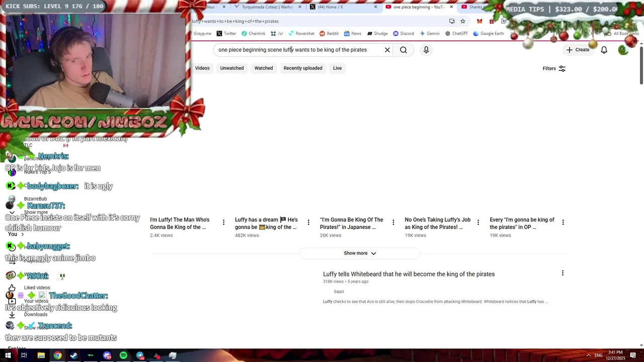644x362 pixels.
Task: Open options for Luffy has a dream short
Action: click(x=308, y=222)
